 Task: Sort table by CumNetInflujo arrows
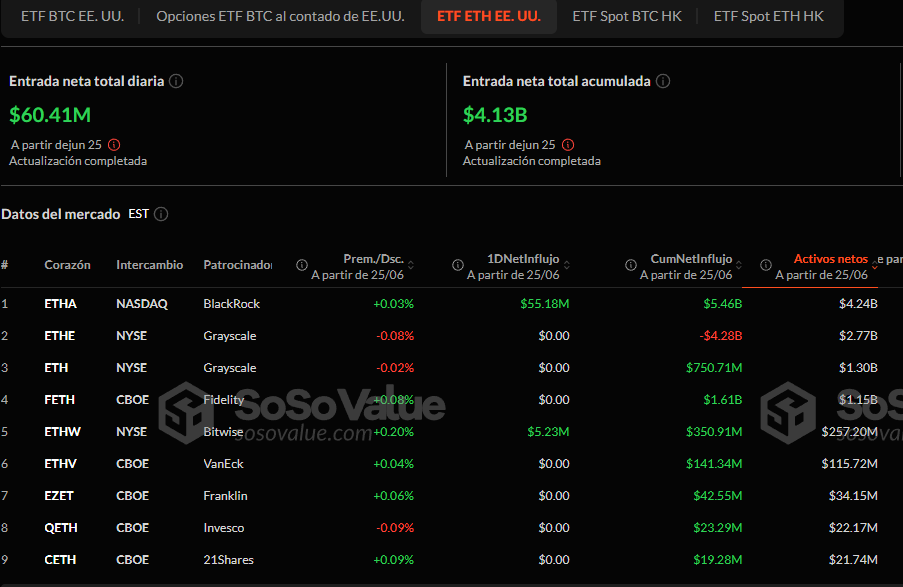(739, 265)
